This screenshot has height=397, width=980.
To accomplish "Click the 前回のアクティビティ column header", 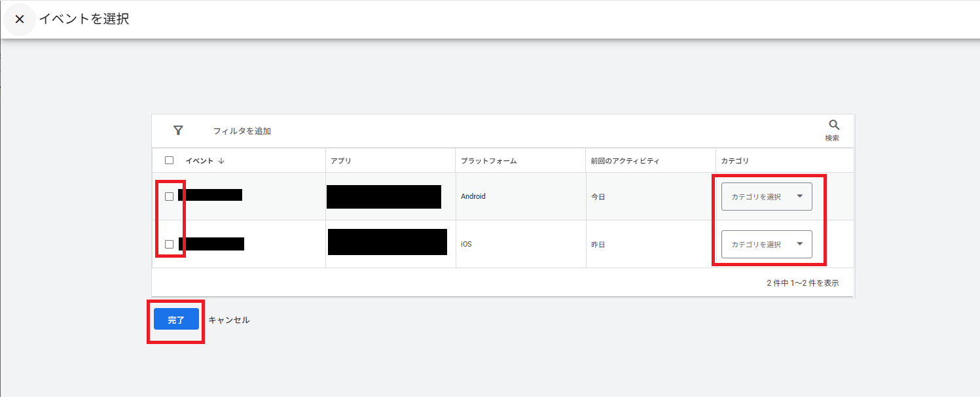I will [625, 161].
